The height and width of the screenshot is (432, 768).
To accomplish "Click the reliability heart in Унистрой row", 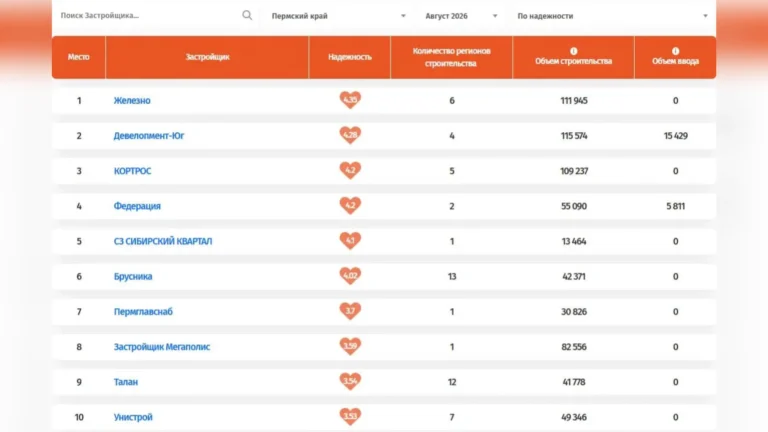I will point(350,417).
